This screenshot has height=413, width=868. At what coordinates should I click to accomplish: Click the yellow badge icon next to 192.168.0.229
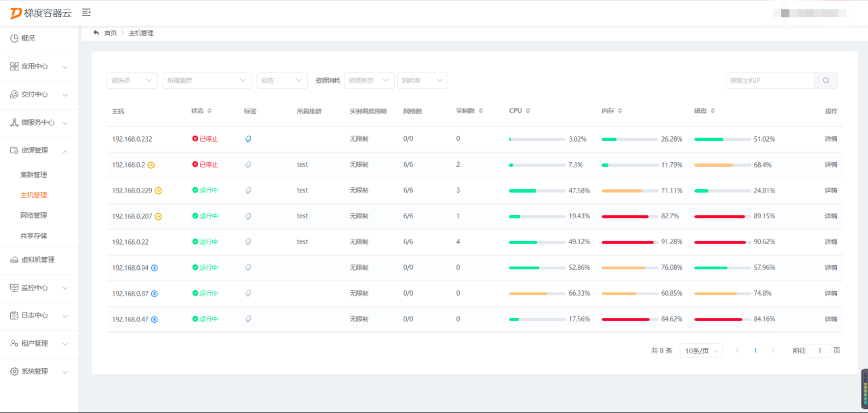(158, 191)
